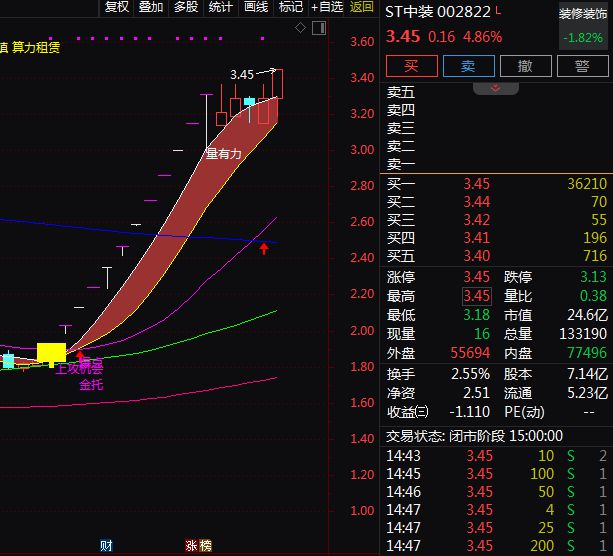This screenshot has width=613, height=556.
Task: Click the 内盘 value 77496
Action: pos(587,353)
